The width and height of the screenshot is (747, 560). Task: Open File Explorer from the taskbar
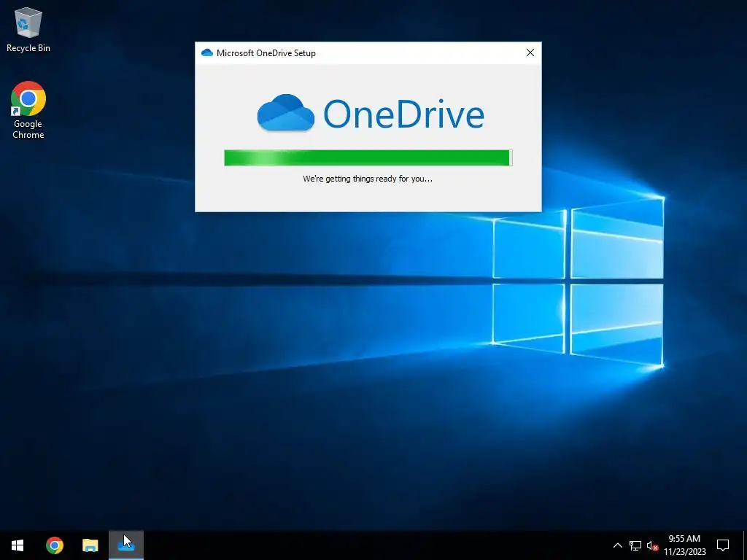90,545
